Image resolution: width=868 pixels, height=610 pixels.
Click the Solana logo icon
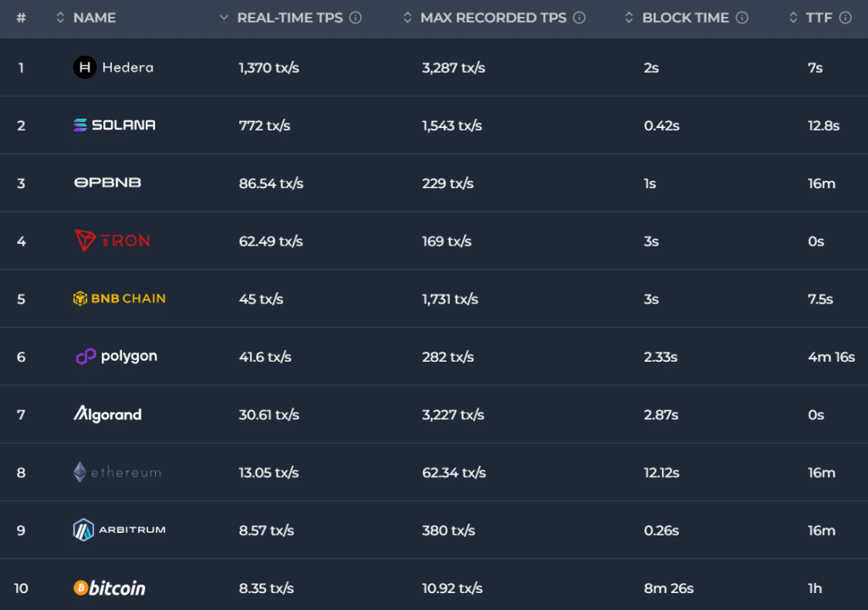coord(81,125)
